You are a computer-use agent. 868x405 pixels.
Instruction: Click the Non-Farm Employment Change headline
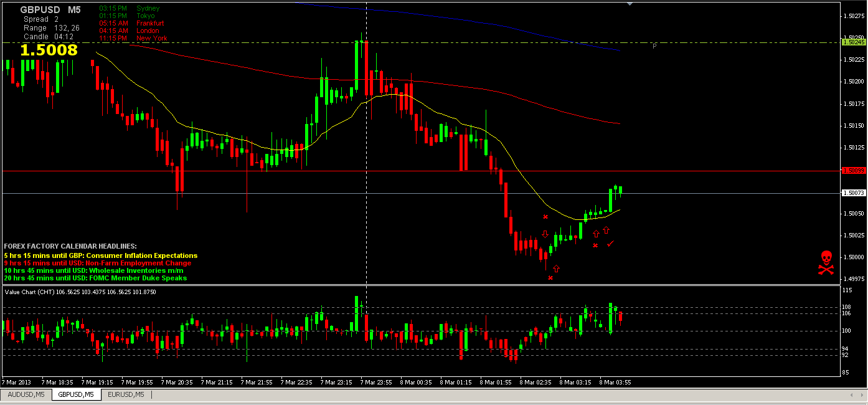[98, 263]
